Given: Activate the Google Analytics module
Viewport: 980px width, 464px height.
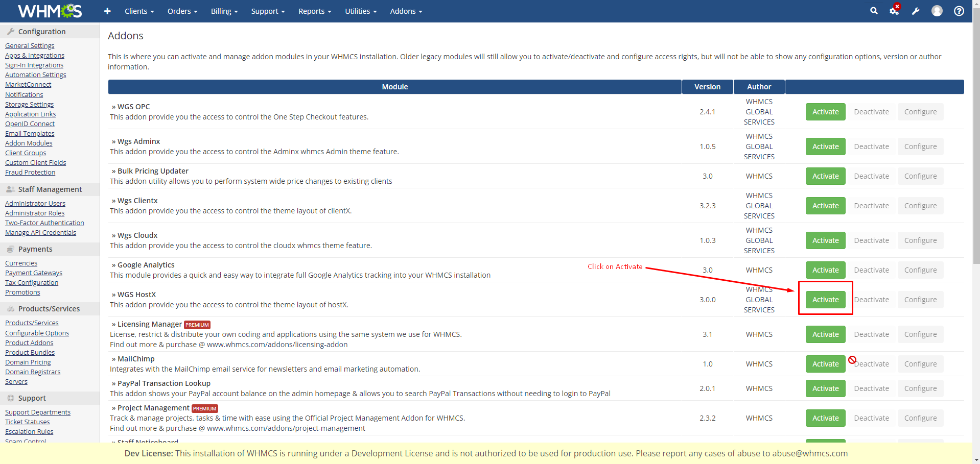Looking at the screenshot, I should coord(825,270).
